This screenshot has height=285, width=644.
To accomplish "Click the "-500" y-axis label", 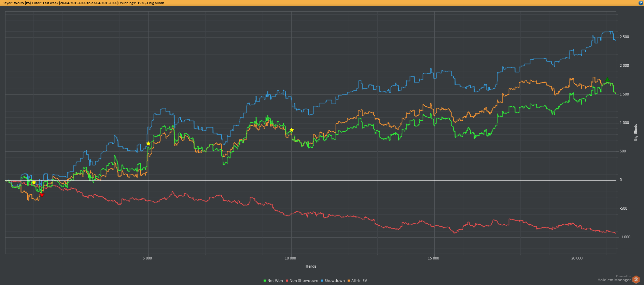I will [624, 208].
